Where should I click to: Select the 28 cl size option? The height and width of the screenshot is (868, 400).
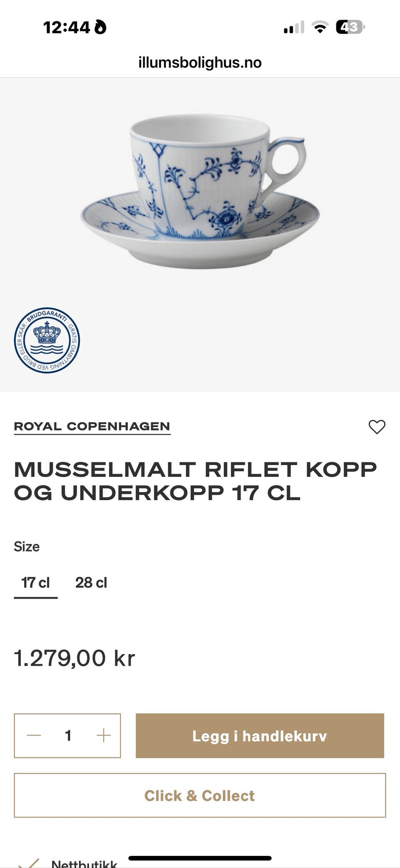click(91, 583)
